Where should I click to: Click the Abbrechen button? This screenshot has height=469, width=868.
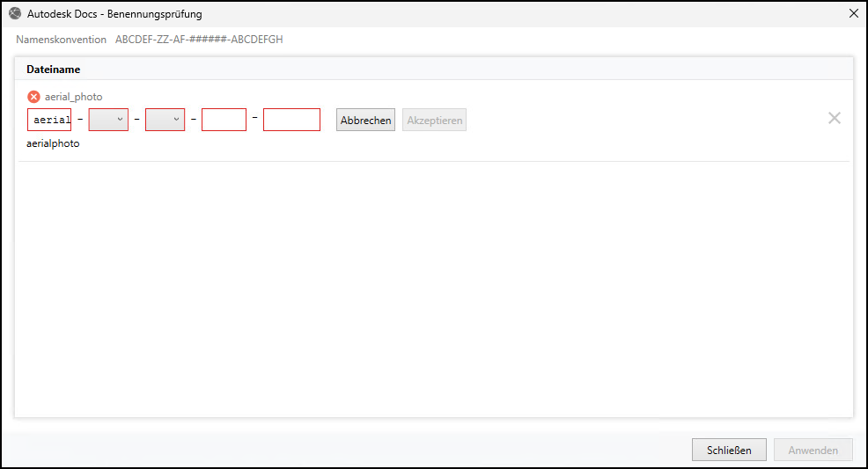tap(366, 120)
